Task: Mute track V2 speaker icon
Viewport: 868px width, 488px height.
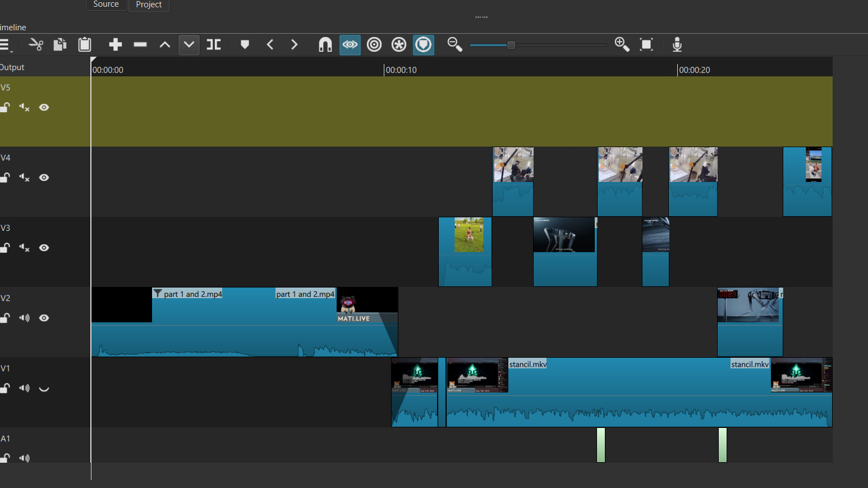Action: pyautogui.click(x=24, y=318)
